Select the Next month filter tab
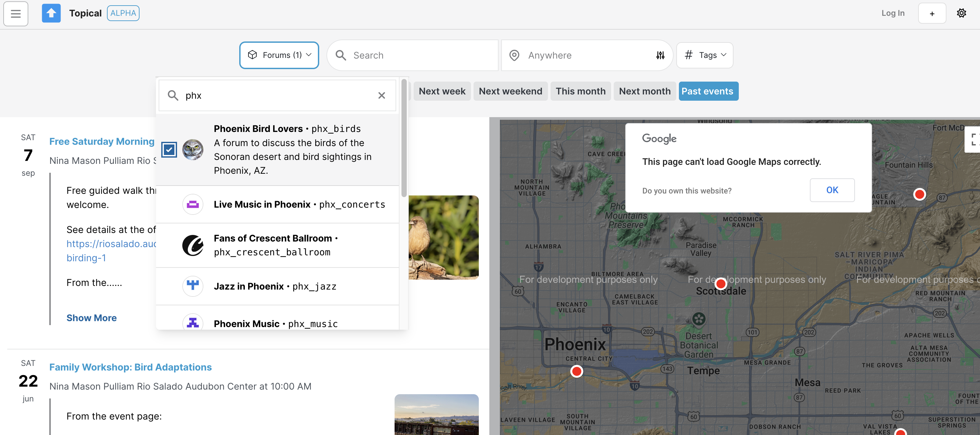980x435 pixels. [x=644, y=91]
